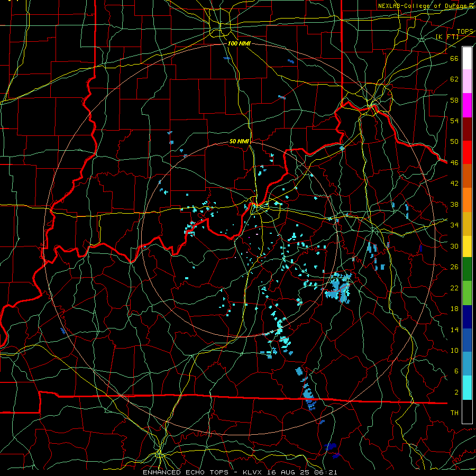Viewport: 476px width, 476px height.
Task: Click the white swatch in the tops legend
Action: (467, 58)
